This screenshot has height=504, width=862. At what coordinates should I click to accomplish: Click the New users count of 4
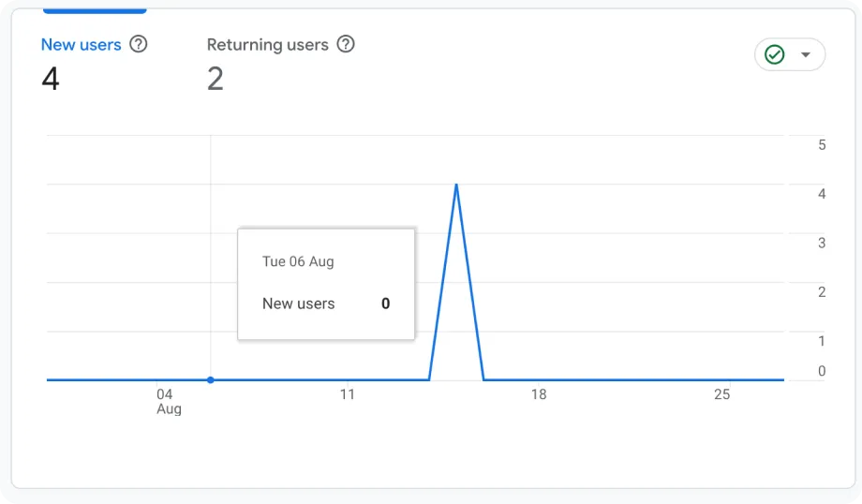click(x=50, y=79)
